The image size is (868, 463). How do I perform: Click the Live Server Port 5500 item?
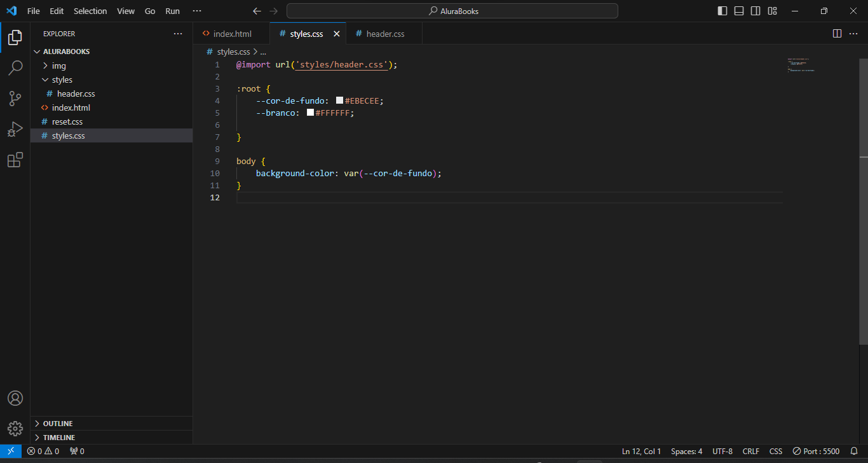point(816,451)
